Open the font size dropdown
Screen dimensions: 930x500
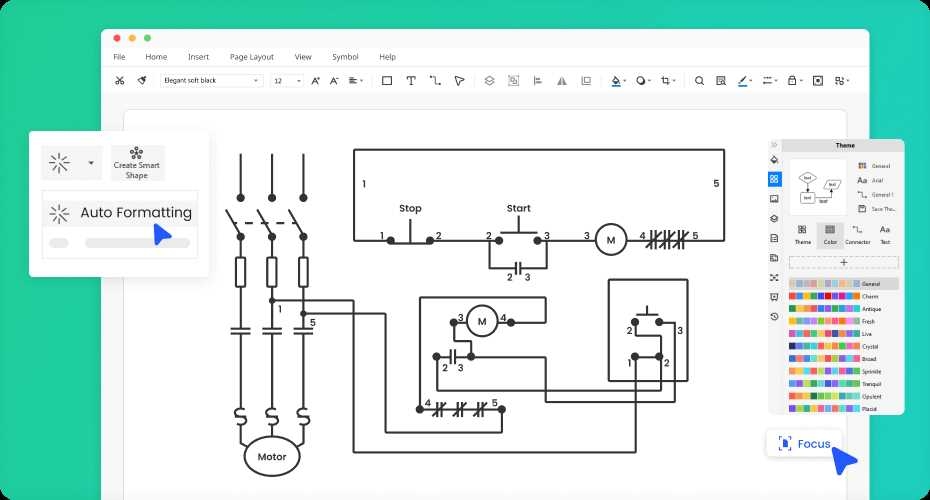point(287,80)
